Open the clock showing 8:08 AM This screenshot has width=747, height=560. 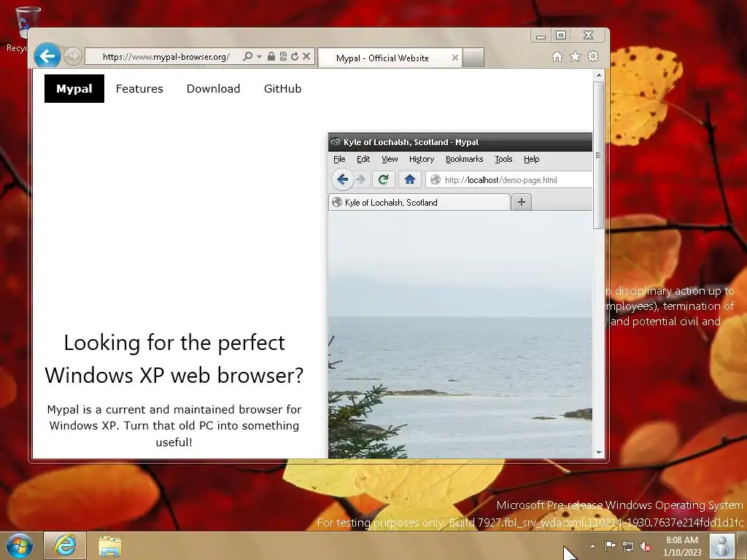coord(682,546)
